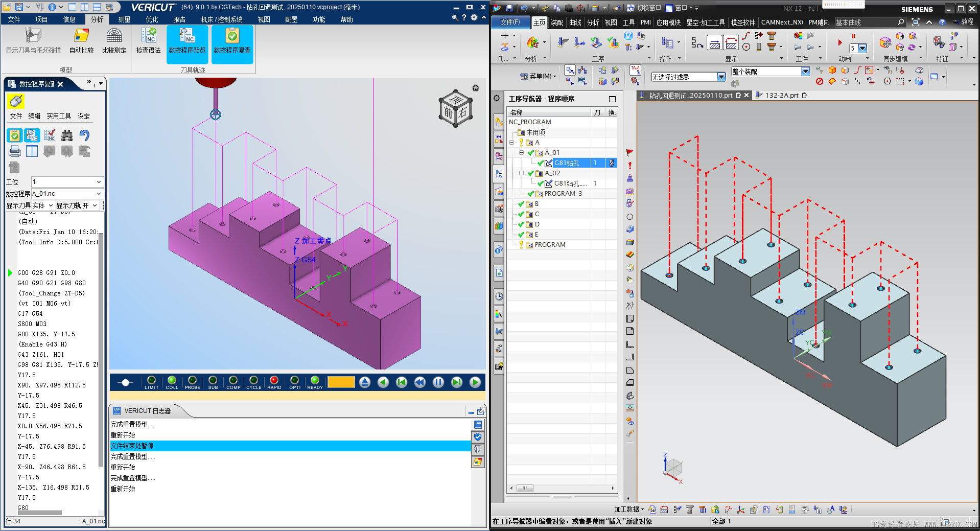Collapse the A_02 node in NX navigator
The width and height of the screenshot is (980, 531).
(x=521, y=173)
